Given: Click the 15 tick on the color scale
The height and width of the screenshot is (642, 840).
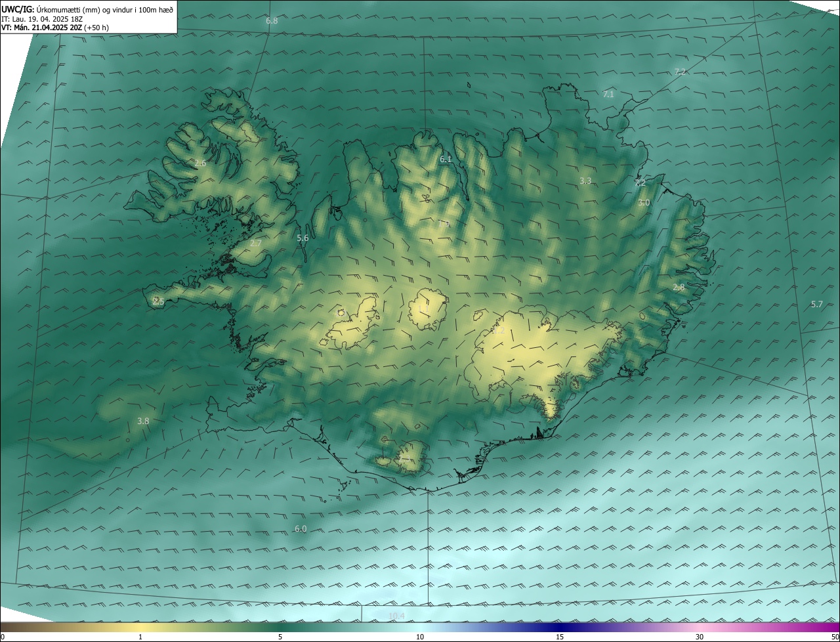Looking at the screenshot, I should tap(560, 637).
